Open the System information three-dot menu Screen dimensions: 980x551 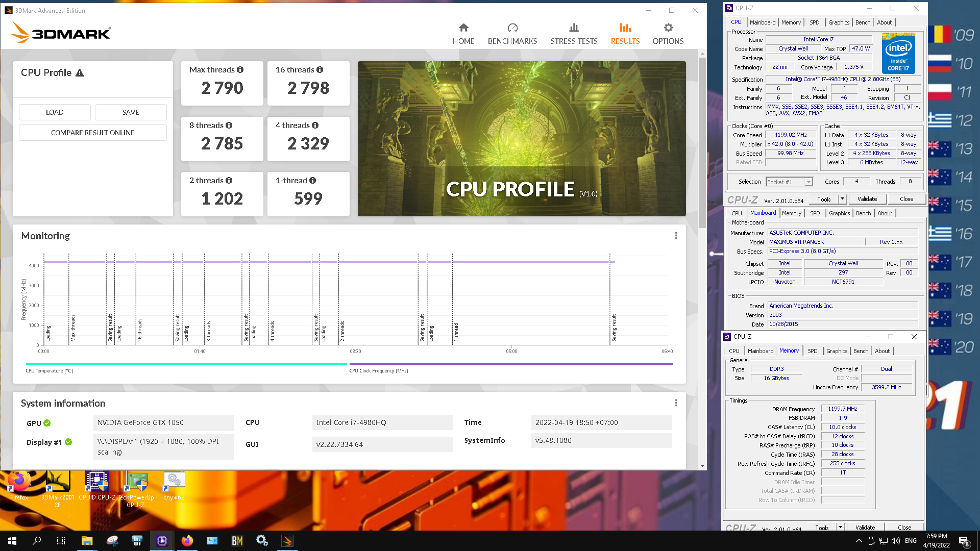pos(676,403)
